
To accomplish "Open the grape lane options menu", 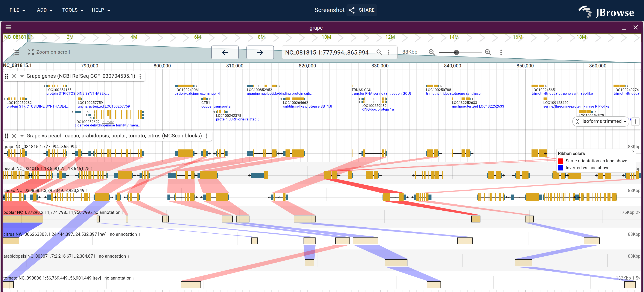I will (x=79, y=147).
